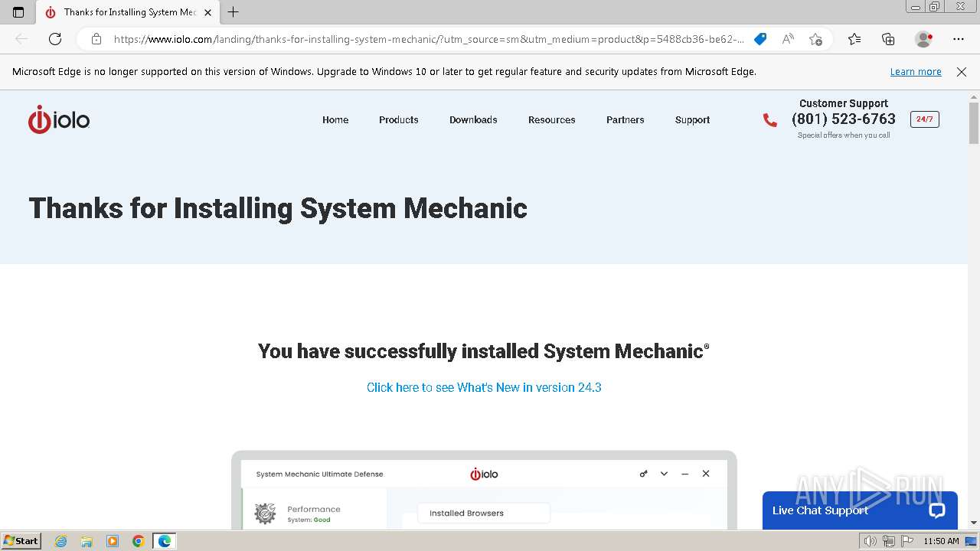Click the Customer Support label
The width and height of the screenshot is (980, 551).
click(844, 103)
